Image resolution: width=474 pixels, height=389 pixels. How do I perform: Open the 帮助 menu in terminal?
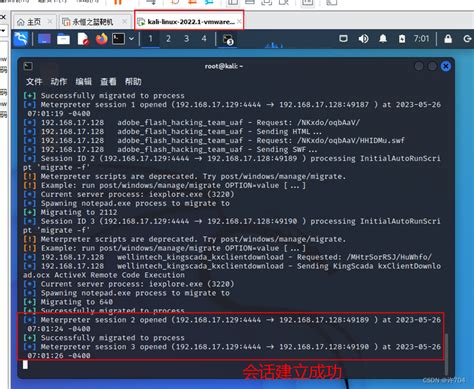pos(133,81)
